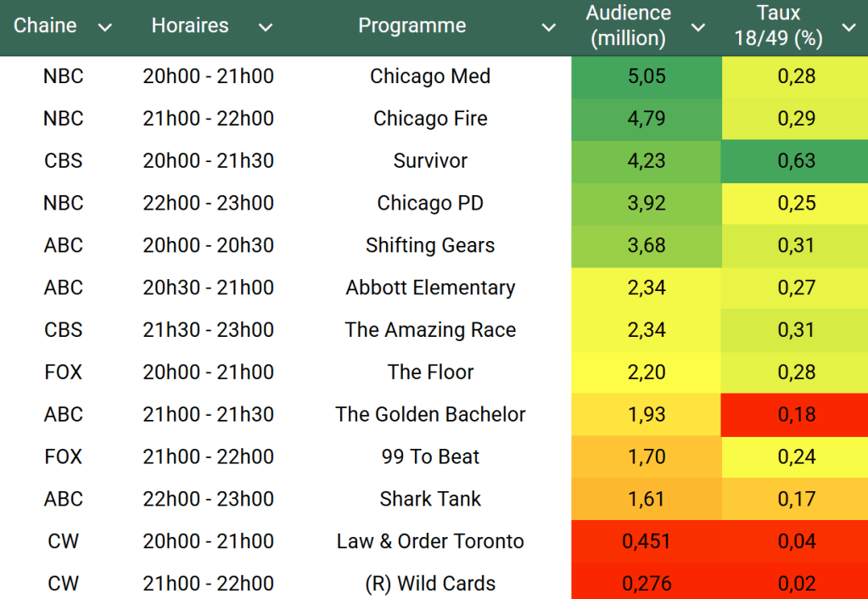This screenshot has width=868, height=599.
Task: Open the Programme column filter chevron
Action: pyautogui.click(x=549, y=27)
